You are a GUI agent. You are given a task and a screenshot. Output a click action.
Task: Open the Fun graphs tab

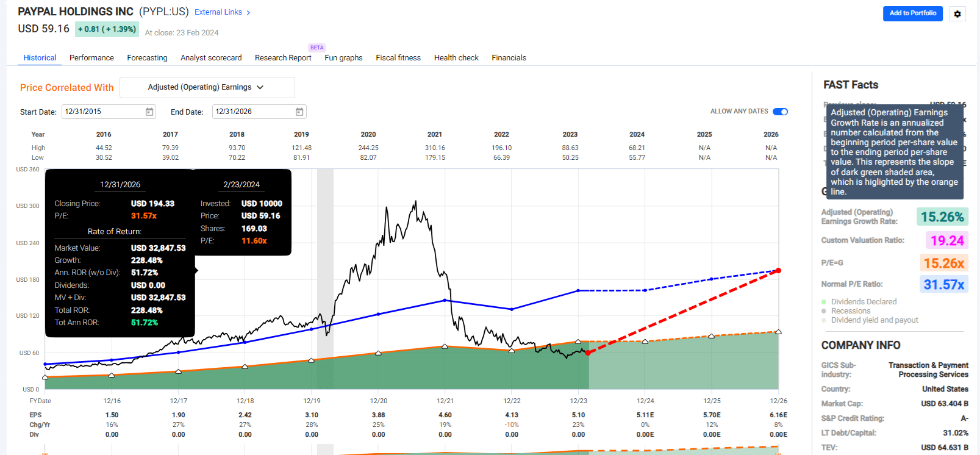[343, 58]
